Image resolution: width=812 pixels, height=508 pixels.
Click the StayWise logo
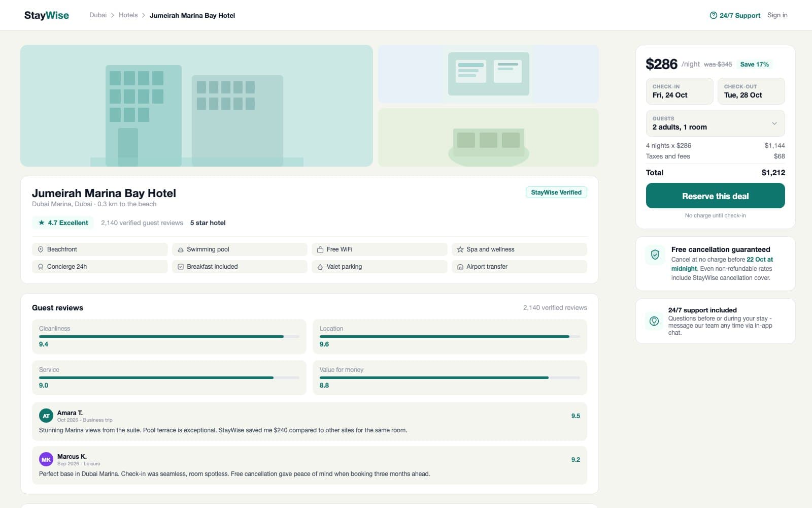[46, 15]
